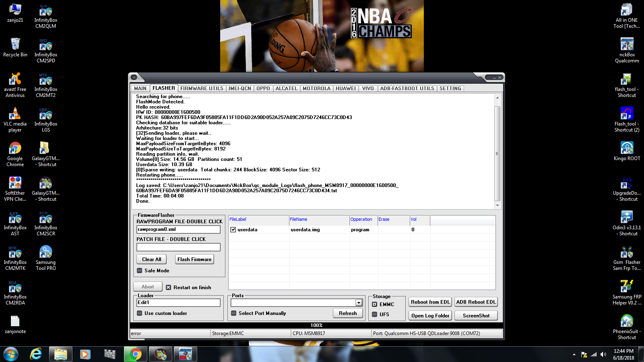Select Gsm Flasher Sam Frp Tool icon
644x362 pixels.
pyautogui.click(x=627, y=258)
